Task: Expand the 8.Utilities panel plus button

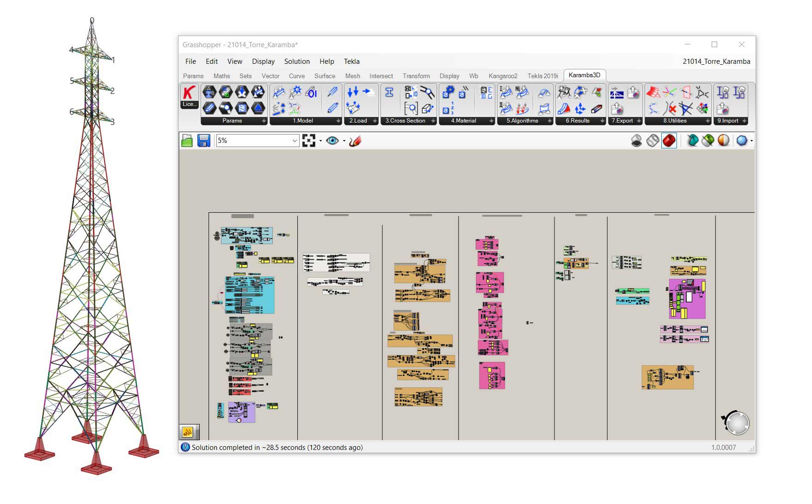Action: coord(708,121)
